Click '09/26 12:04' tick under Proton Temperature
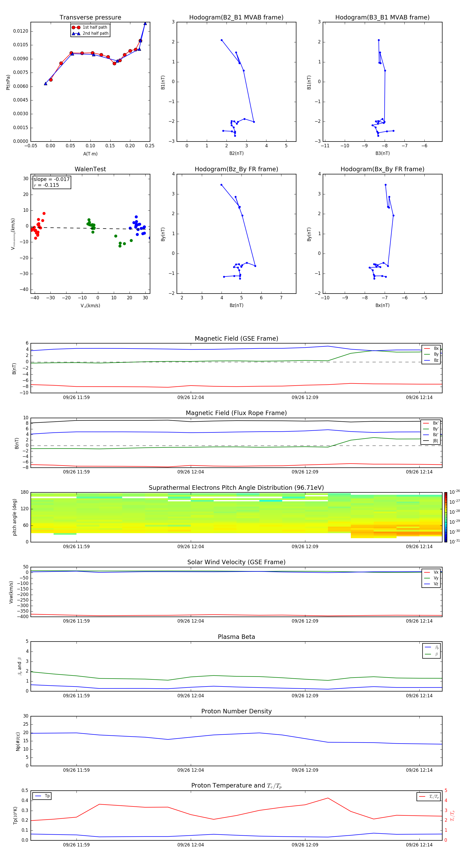473x868 pixels. (x=191, y=845)
